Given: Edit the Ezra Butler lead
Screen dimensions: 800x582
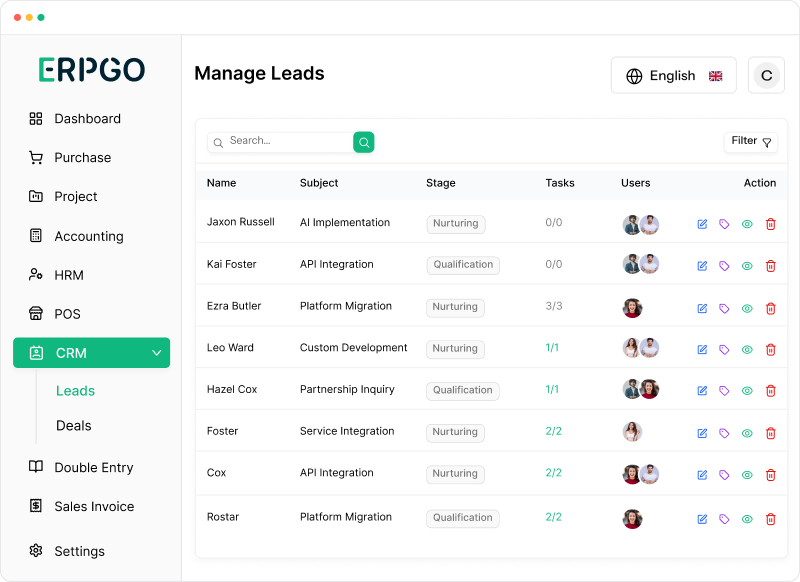Looking at the screenshot, I should point(702,309).
